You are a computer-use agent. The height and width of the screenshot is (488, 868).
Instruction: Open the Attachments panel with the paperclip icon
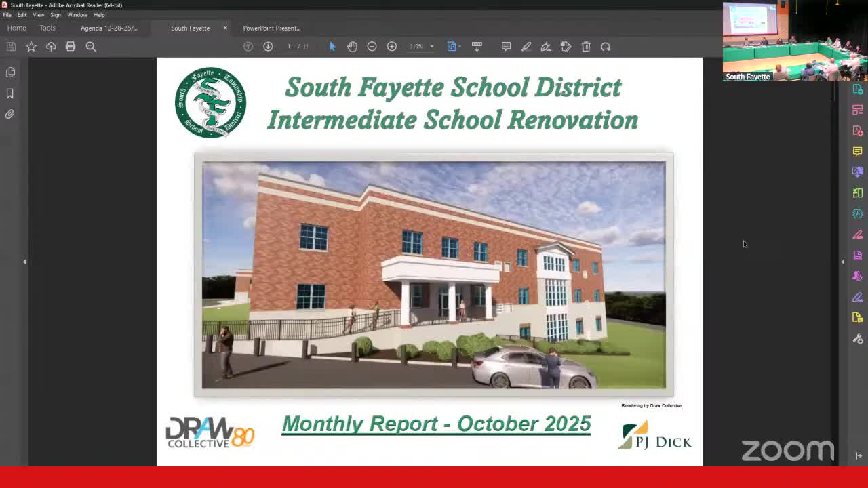(x=10, y=114)
